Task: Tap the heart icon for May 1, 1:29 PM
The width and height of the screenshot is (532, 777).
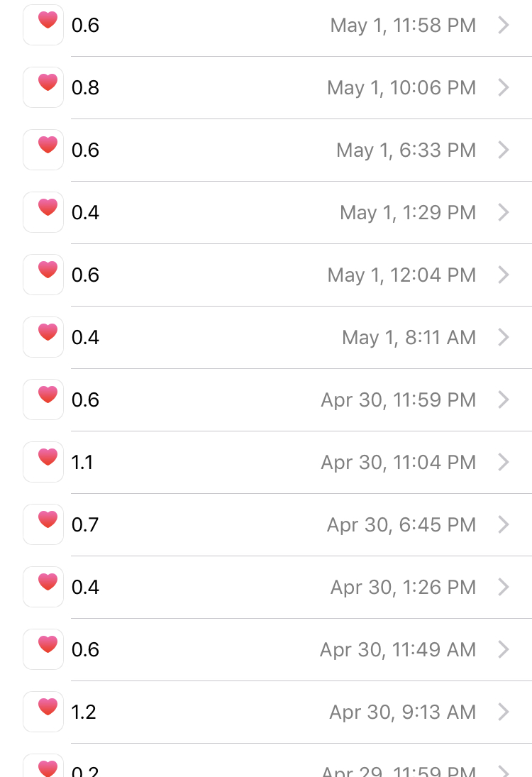Action: (43, 212)
